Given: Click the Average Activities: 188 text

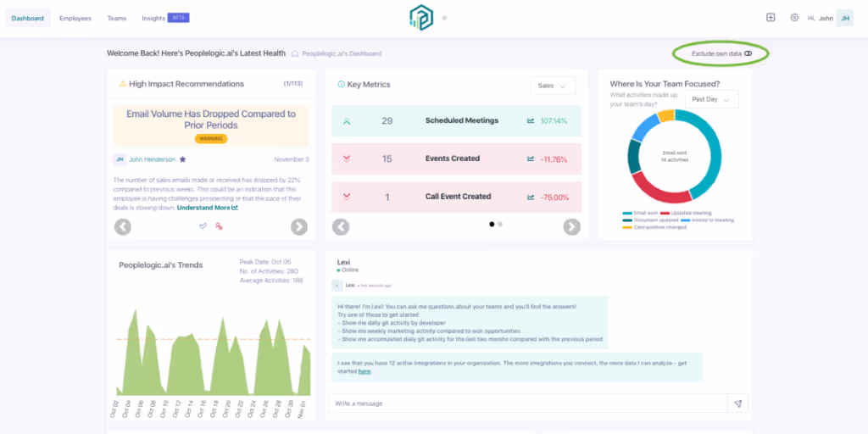Looking at the screenshot, I should 271,281.
